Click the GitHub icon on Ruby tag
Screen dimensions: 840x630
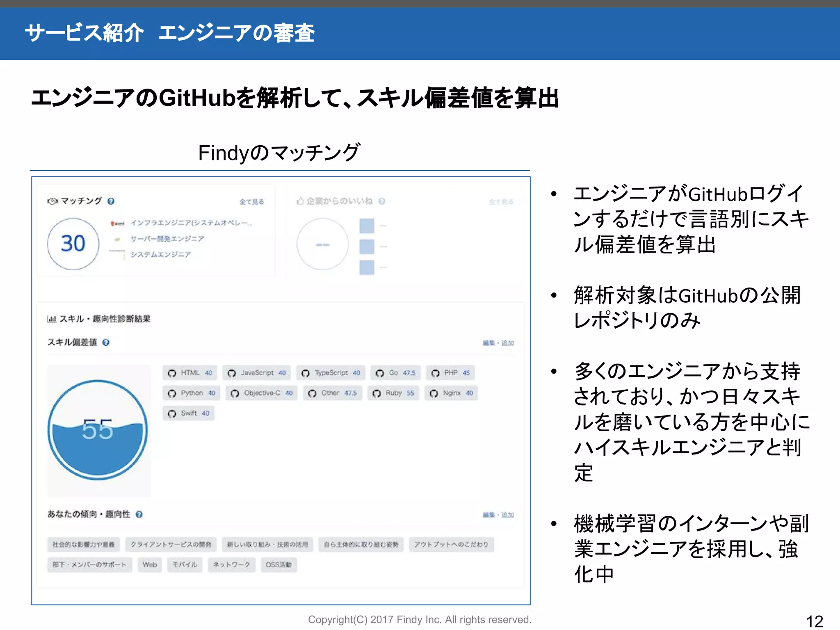click(x=377, y=393)
